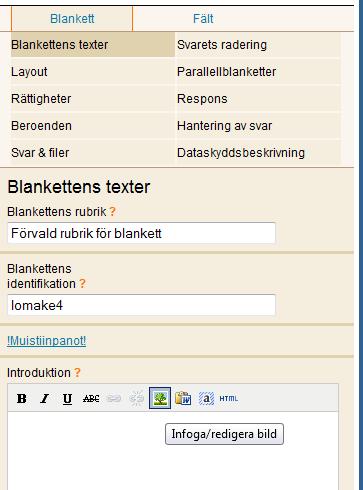Click the 'Blankettens rubrik' label text

point(57,212)
